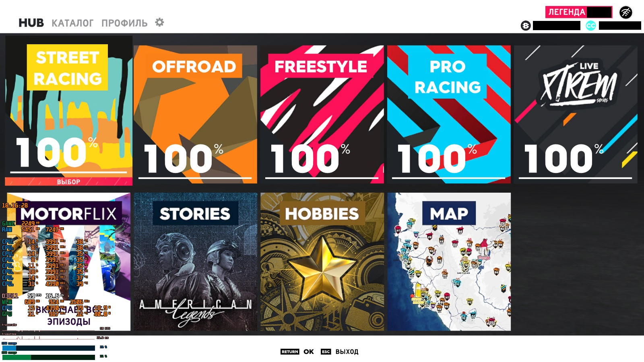Click the ВЫБОР button under Street Racing
Screen dimensions: 644x362
click(x=68, y=182)
